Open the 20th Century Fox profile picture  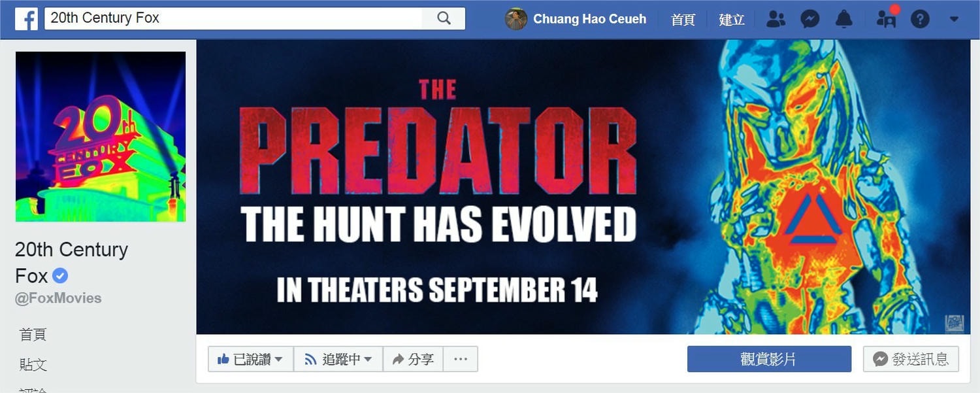point(101,137)
